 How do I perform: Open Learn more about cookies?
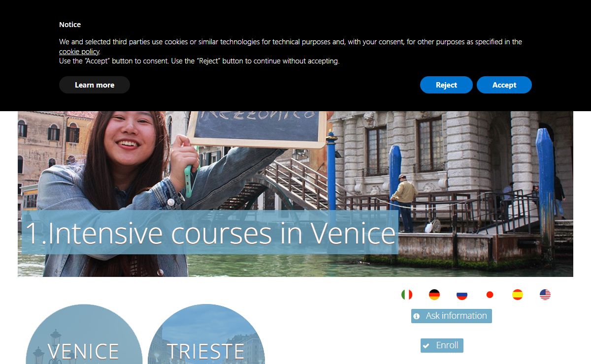(x=95, y=85)
